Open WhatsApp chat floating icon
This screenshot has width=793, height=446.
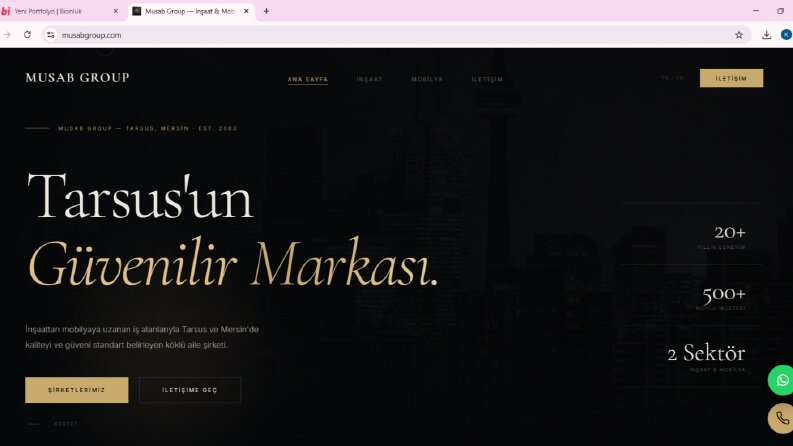[x=782, y=380]
